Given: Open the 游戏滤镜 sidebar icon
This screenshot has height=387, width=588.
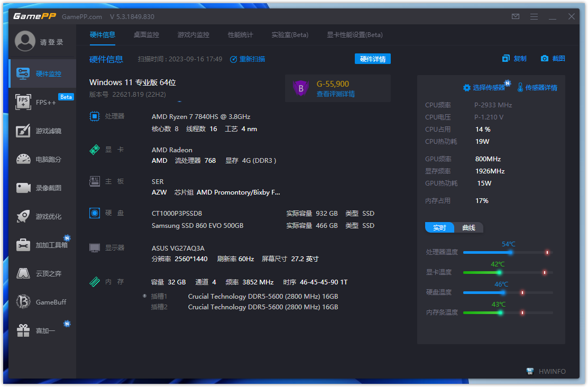Looking at the screenshot, I should [x=23, y=131].
